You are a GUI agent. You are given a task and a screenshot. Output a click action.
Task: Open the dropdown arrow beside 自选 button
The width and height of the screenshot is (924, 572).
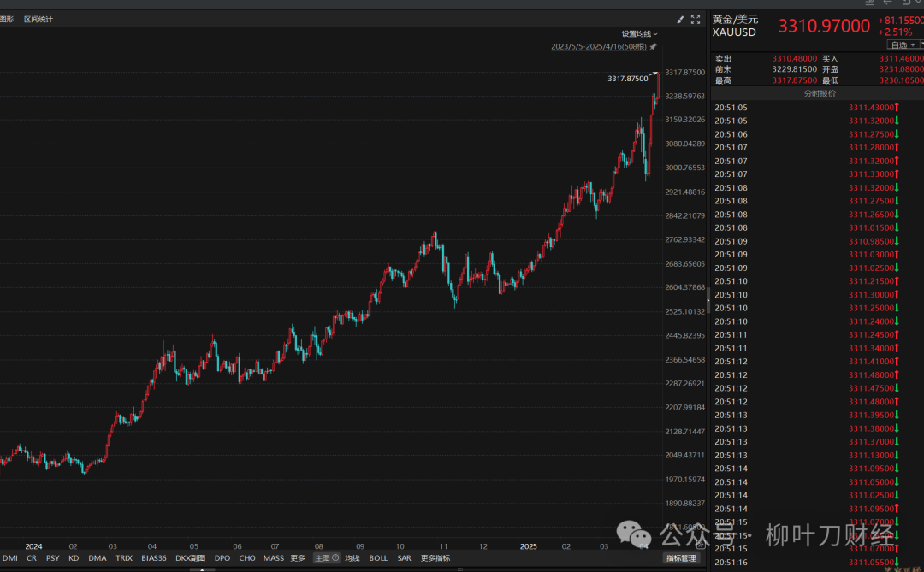tap(919, 44)
